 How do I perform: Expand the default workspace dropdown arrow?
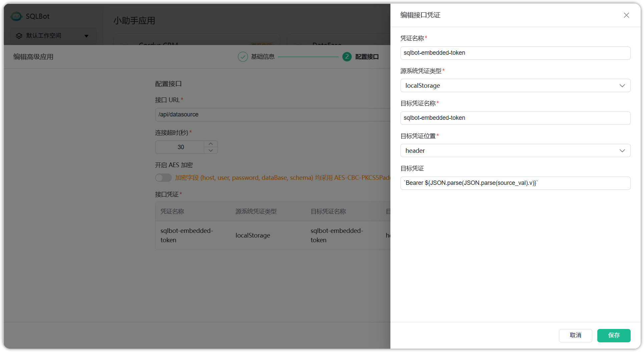coord(86,36)
